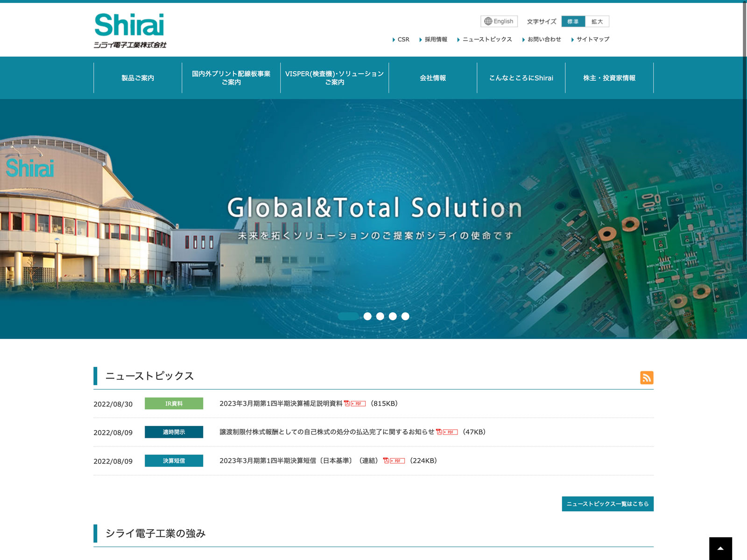Click the Shirai company logo
747x560 pixels.
[130, 30]
